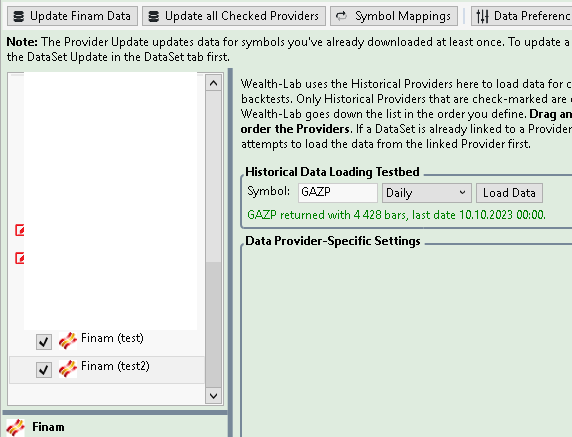
Task: Click the Symbol Mappings arrows icon
Action: [341, 16]
